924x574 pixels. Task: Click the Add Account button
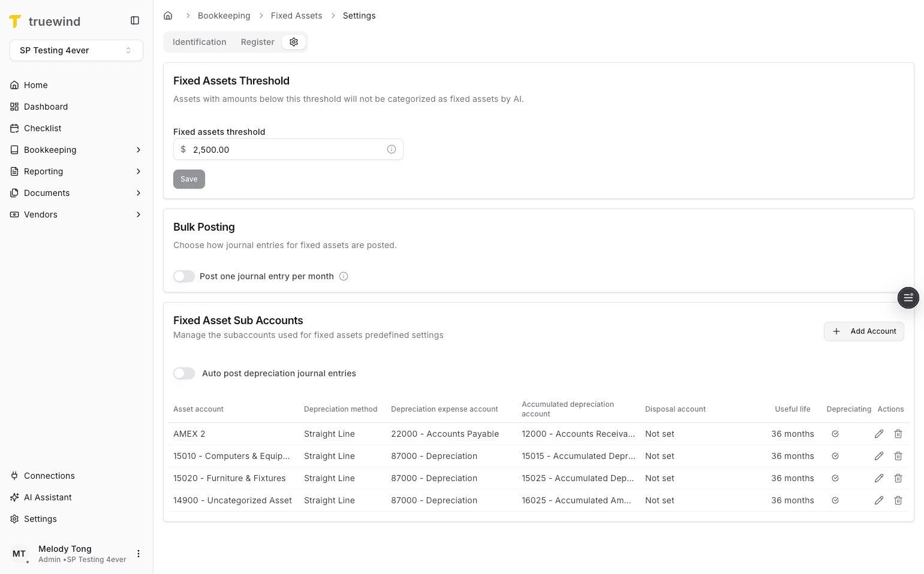pyautogui.click(x=863, y=331)
